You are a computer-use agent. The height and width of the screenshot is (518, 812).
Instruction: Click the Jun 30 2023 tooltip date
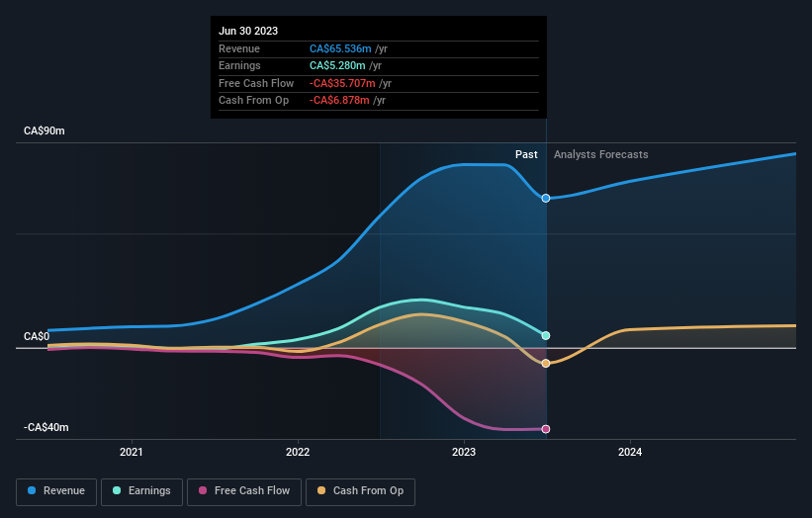point(248,31)
